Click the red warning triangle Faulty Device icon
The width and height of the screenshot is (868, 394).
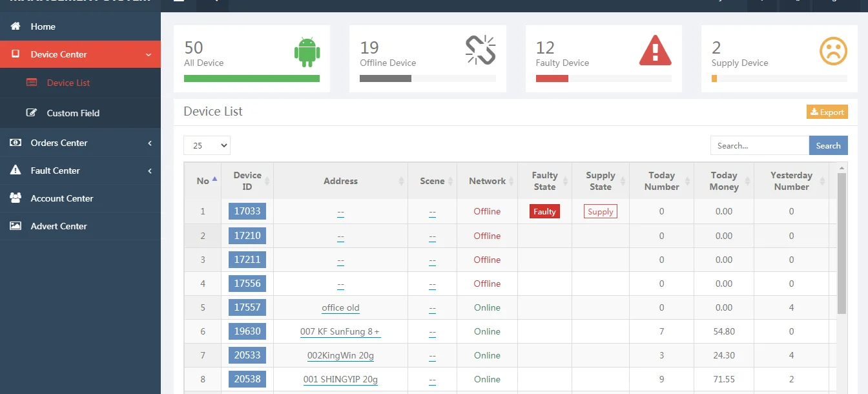click(656, 50)
